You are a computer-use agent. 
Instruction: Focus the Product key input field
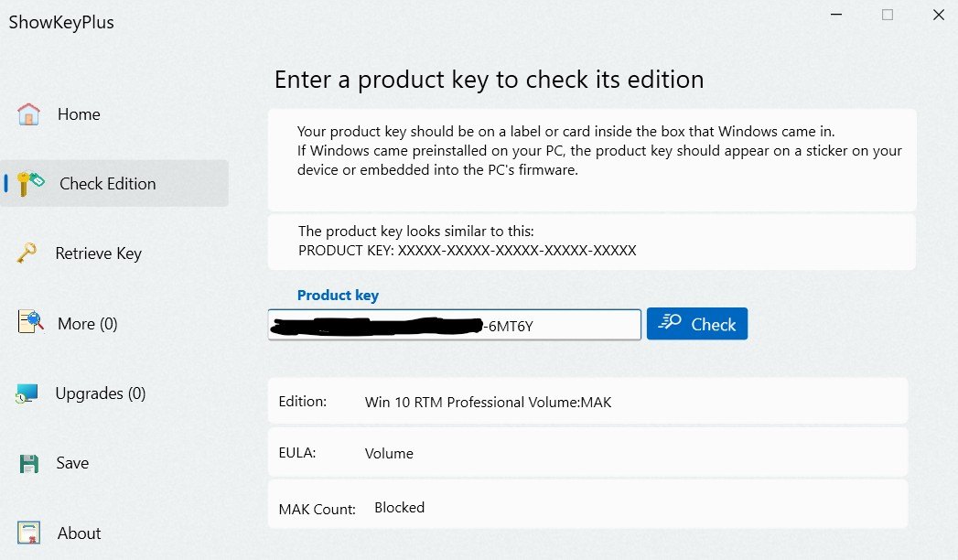(455, 324)
